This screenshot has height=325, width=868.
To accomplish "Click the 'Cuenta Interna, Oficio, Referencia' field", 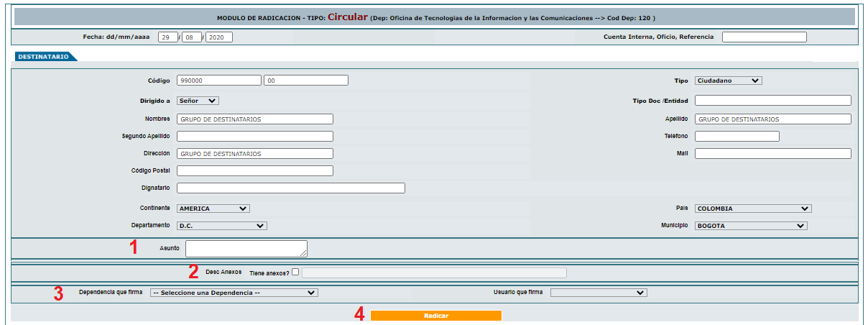I will click(x=764, y=37).
